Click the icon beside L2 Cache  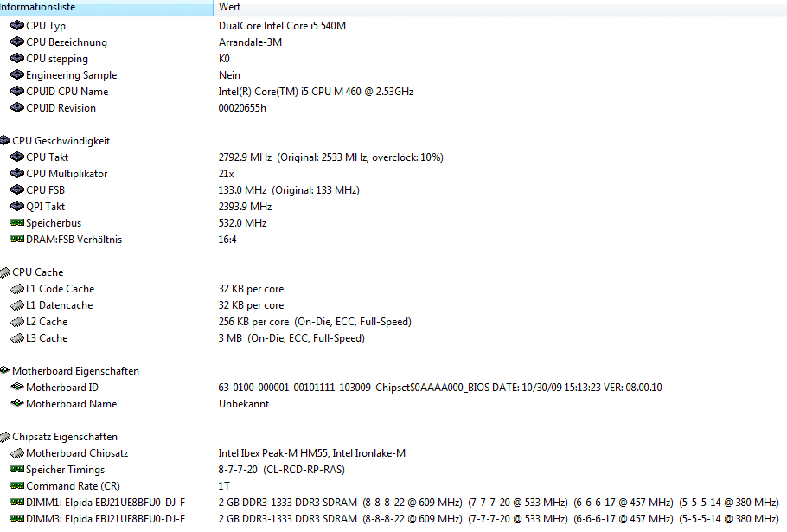(17, 322)
